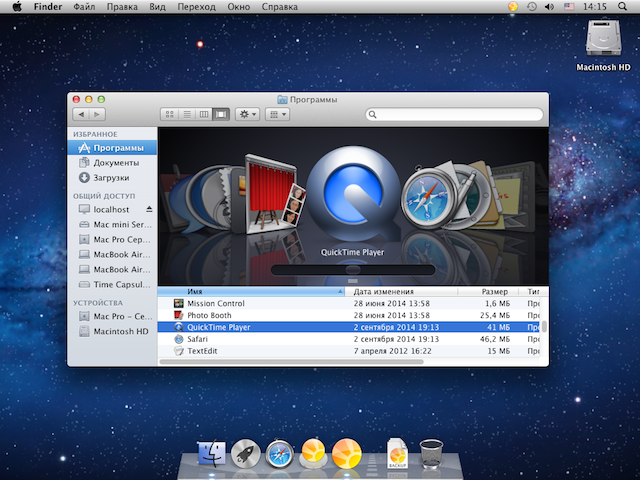
Task: Select Mac Pro – Се... under Устройства
Action: 112,316
